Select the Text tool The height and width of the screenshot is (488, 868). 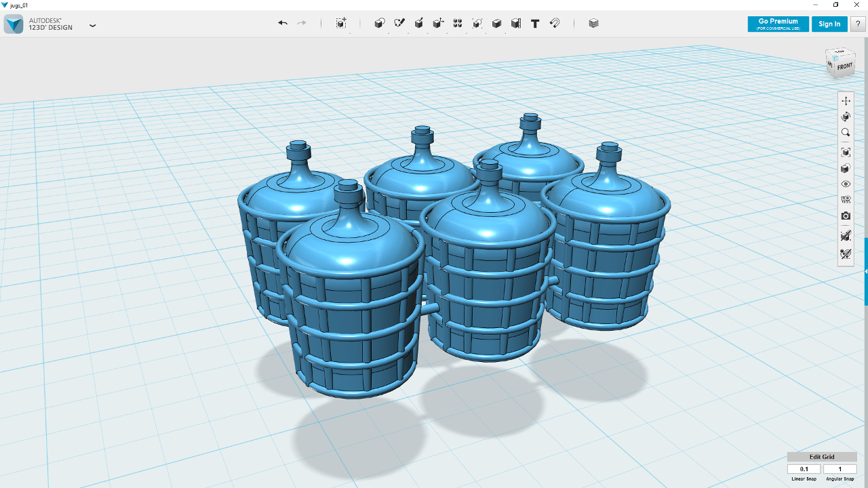[x=535, y=23]
